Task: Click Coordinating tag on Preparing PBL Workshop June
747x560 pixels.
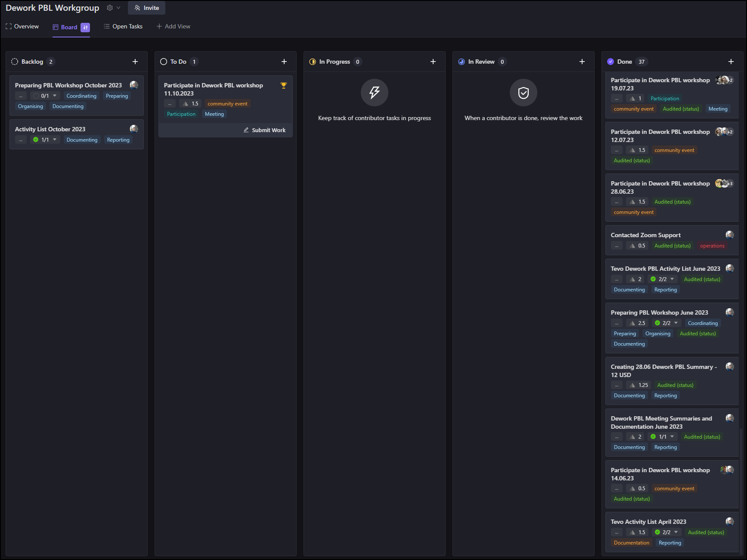Action: tap(703, 323)
